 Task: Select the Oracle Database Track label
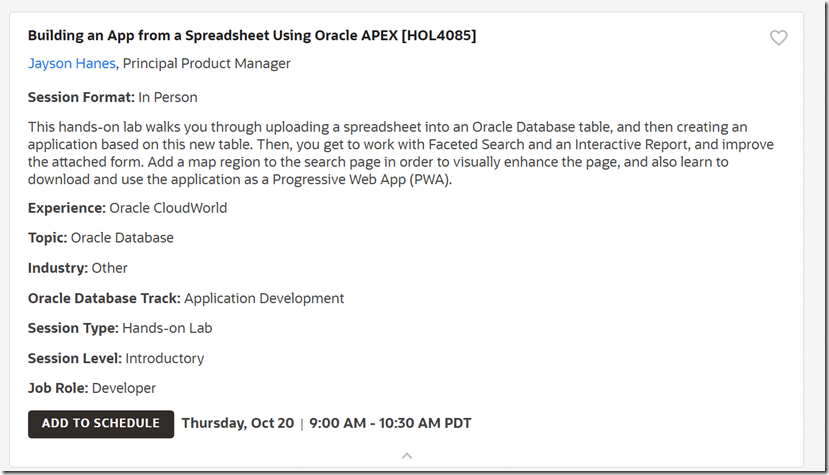(104, 298)
